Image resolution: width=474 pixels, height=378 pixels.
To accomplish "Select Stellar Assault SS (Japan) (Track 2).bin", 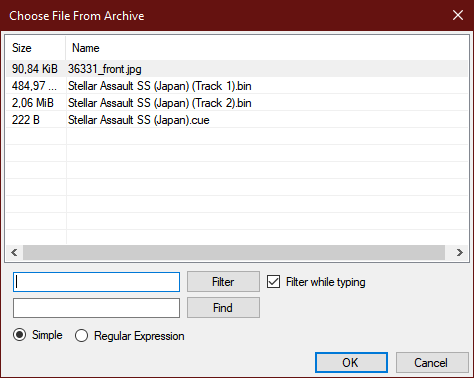I will click(x=237, y=103).
